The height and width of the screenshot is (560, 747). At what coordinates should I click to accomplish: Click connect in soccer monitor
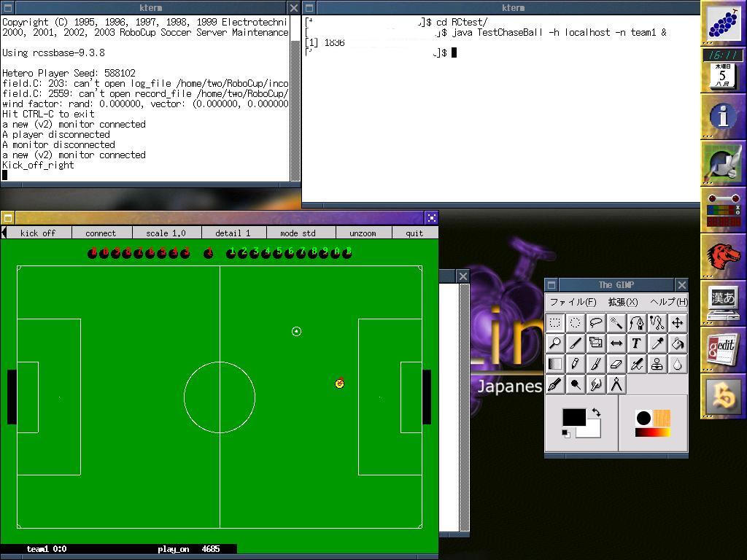pos(101,233)
